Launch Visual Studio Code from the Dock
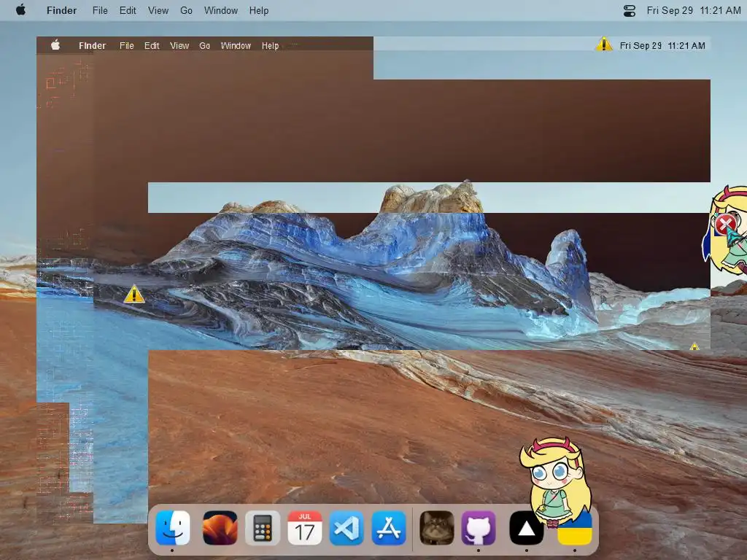 [347, 528]
